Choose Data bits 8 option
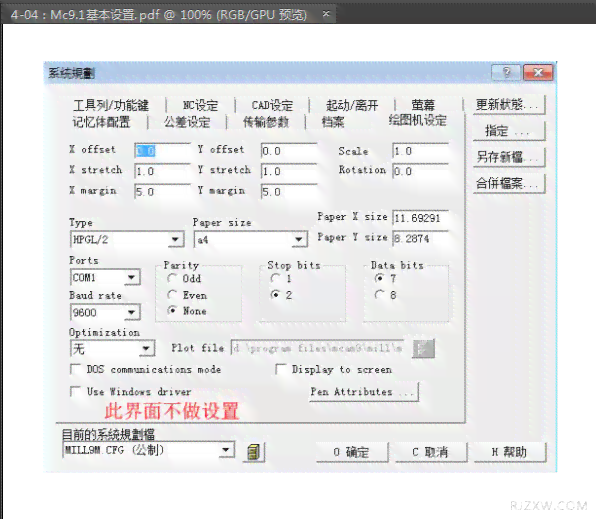The image size is (596, 519). pos(379,295)
